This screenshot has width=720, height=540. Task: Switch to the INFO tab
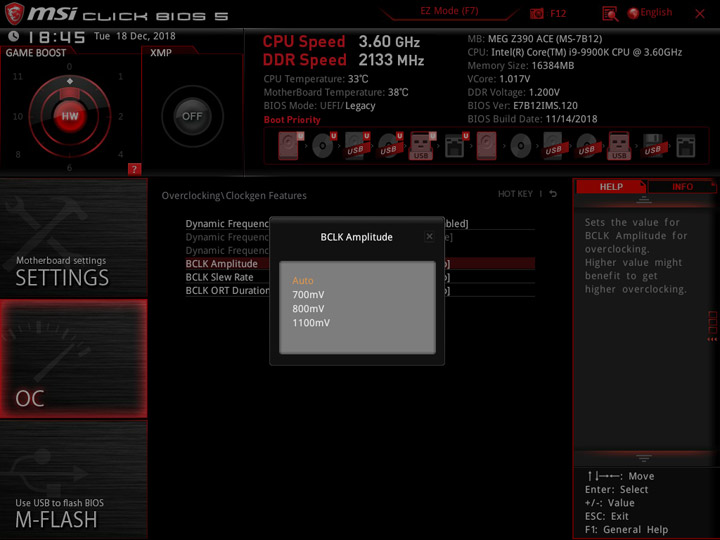682,187
